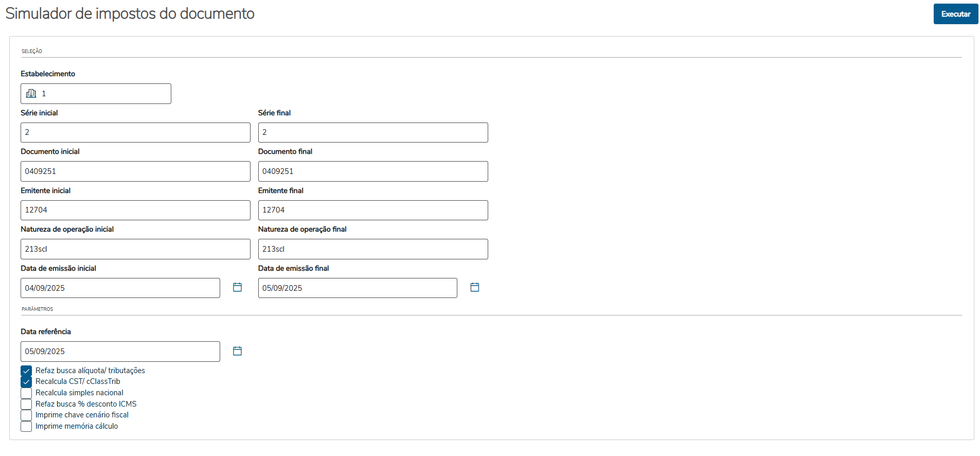Tick Imprime memória cálculo checkbox

pos(26,427)
